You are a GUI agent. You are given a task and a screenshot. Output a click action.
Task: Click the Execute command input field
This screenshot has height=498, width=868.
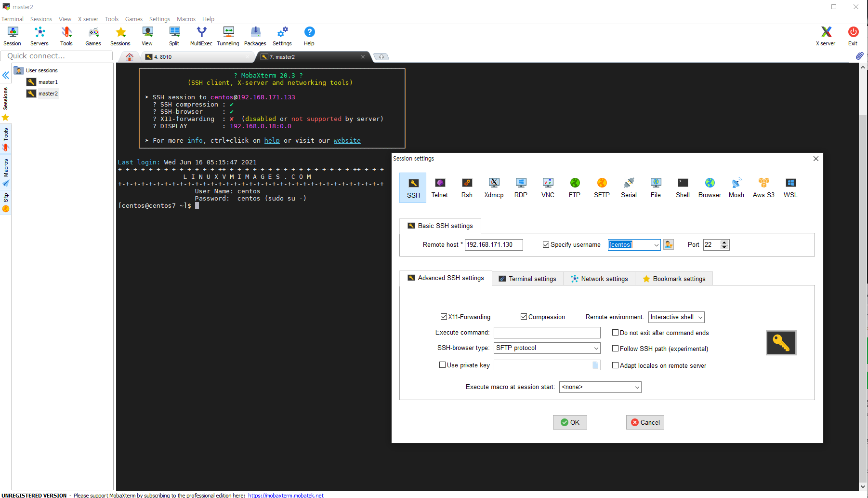(547, 333)
